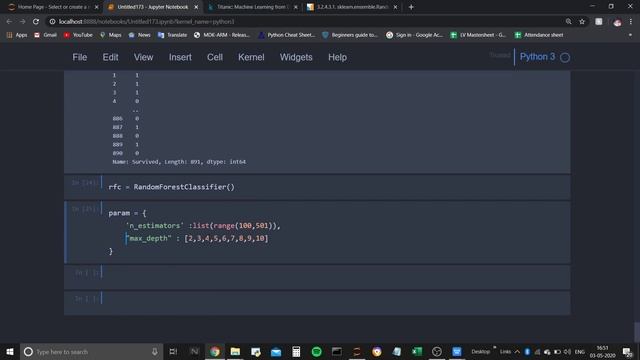
Task: Click the search box microphone icon
Action: [x=155, y=351]
